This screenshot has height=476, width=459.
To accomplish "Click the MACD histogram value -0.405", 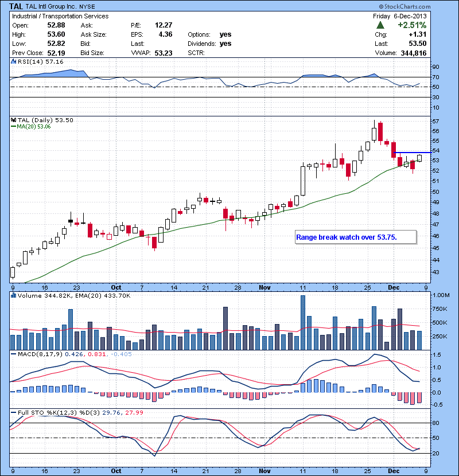I will pyautogui.click(x=121, y=354).
